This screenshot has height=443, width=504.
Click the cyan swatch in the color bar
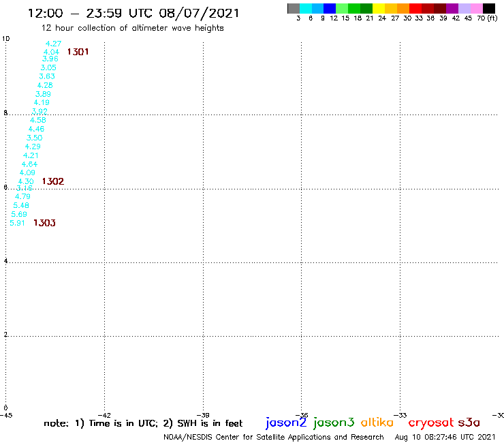tap(306, 8)
